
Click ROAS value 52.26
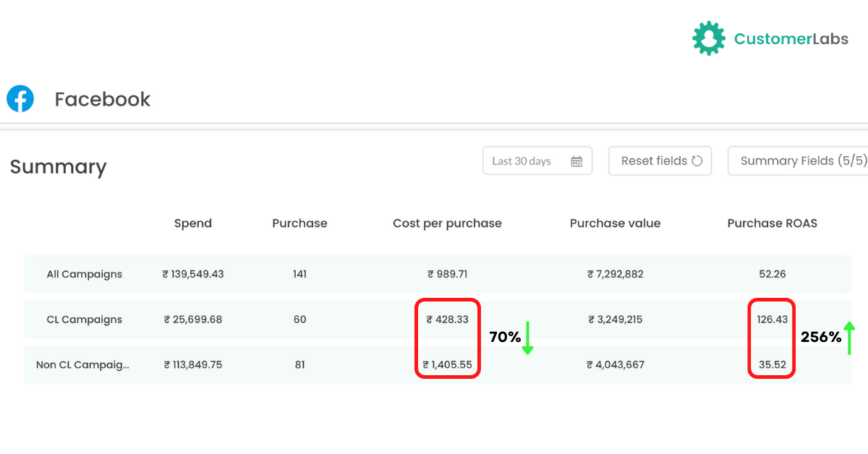[773, 274]
